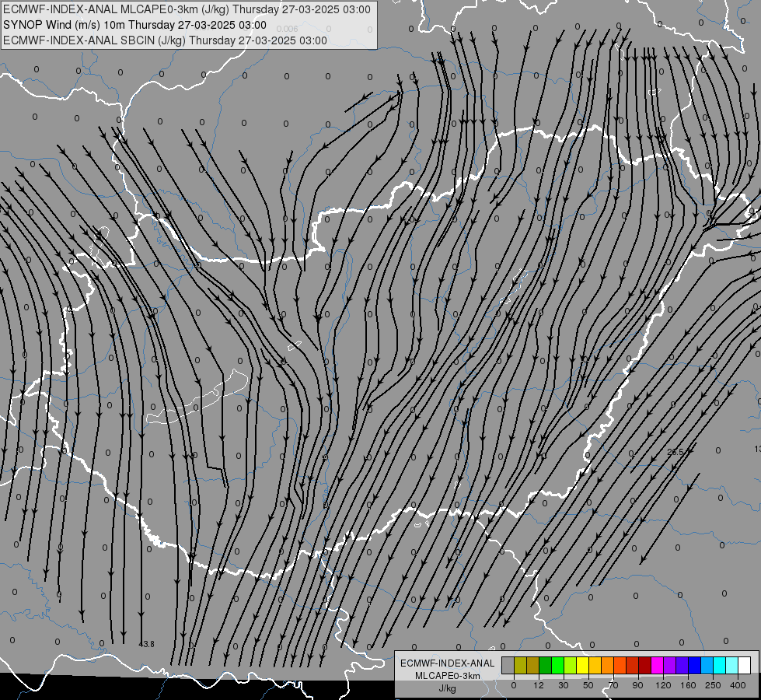This screenshot has height=700, width=761.
Task: Select the white legend color swatch
Action: coord(745,665)
